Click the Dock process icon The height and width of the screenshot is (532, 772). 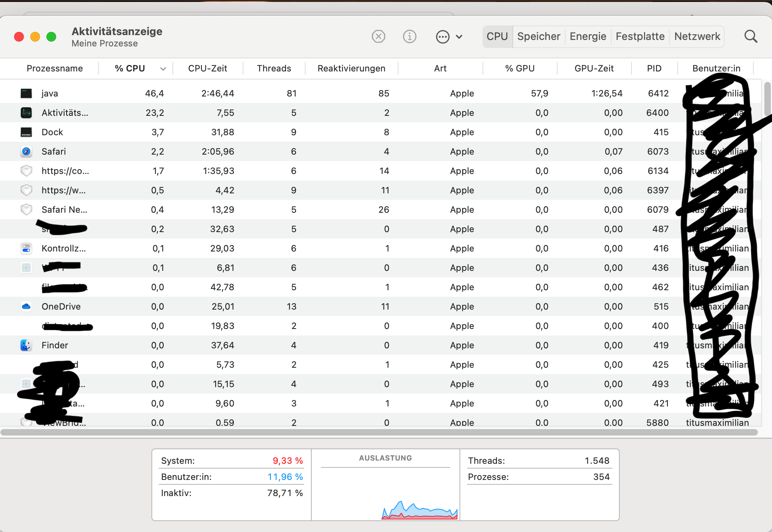click(26, 132)
